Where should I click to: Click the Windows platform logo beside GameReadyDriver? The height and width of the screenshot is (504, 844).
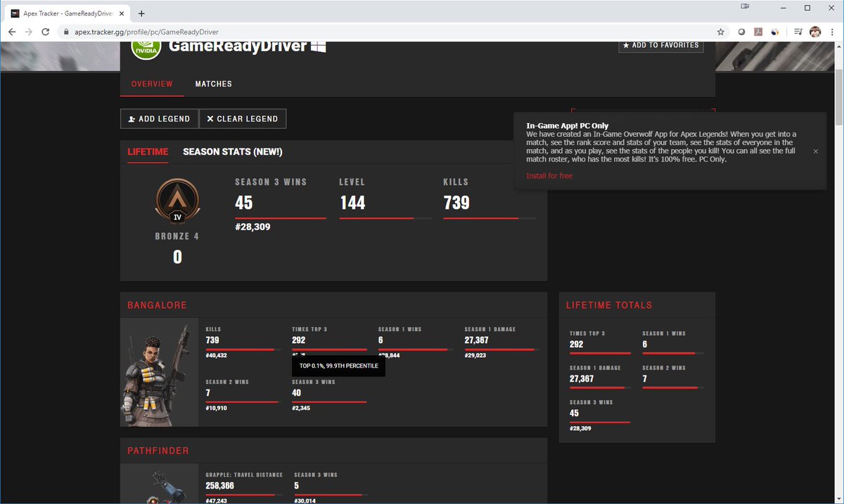point(319,46)
